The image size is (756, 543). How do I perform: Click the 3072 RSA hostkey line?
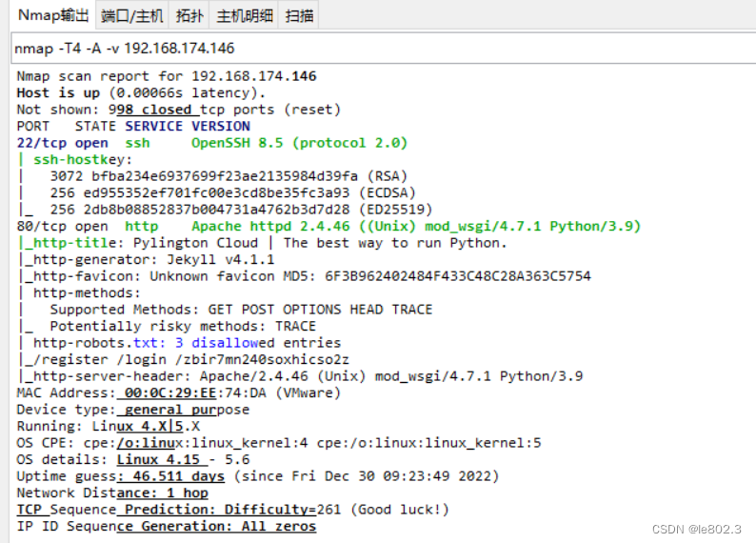[x=212, y=176]
